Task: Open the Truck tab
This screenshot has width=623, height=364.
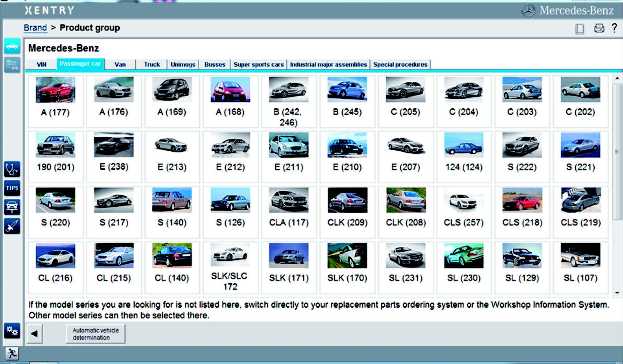Action: pos(152,64)
